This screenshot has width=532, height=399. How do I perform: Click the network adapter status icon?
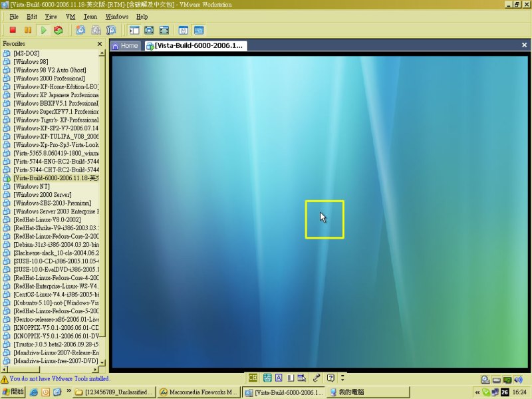click(x=507, y=380)
